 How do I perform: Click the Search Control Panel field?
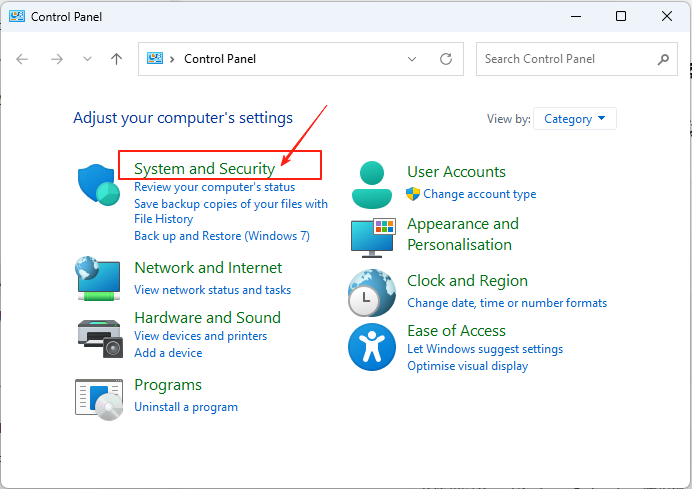pos(576,59)
